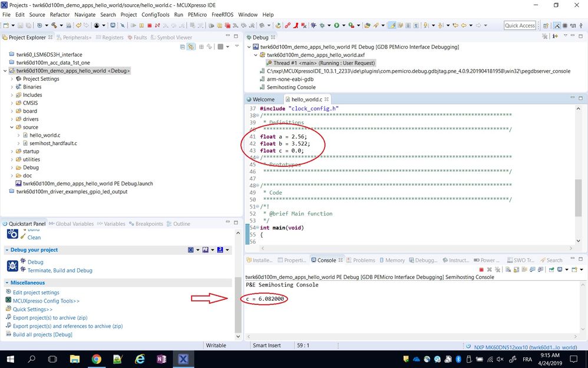Select Semihosting Console in Debug view
Screen dimensions: 588x368
click(x=288, y=87)
